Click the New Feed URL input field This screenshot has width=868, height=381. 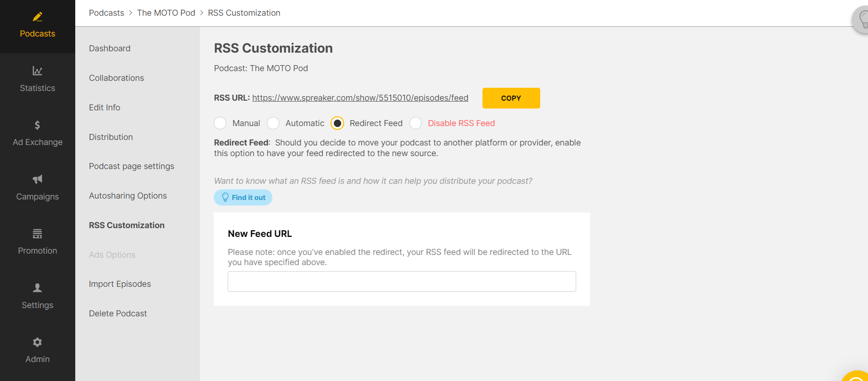click(x=402, y=282)
